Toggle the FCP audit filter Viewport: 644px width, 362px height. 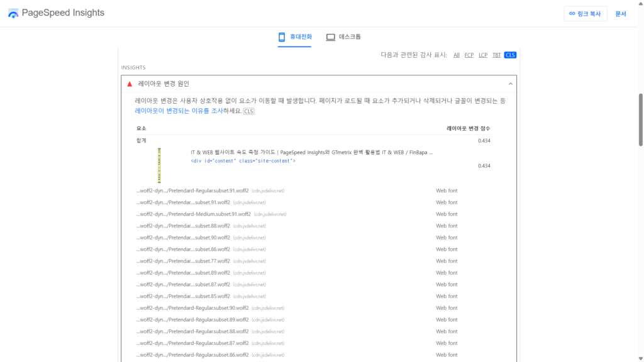click(469, 55)
